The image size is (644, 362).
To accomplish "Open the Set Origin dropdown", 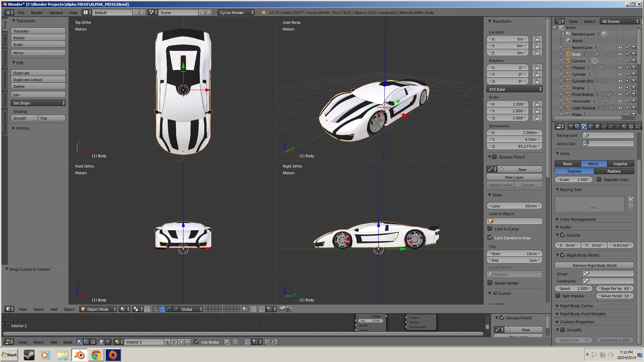I will pos(38,103).
